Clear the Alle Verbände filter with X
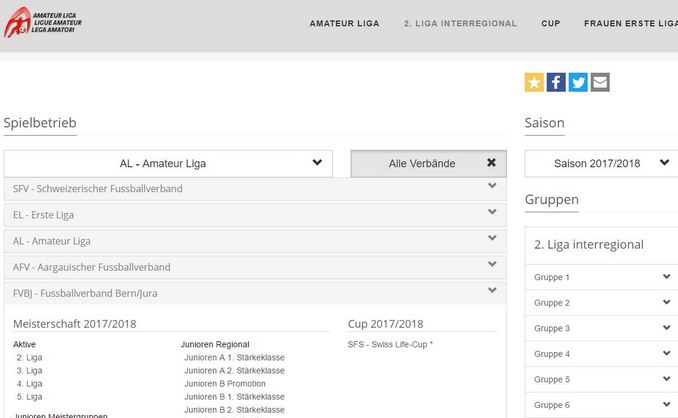The width and height of the screenshot is (678, 418). click(491, 163)
